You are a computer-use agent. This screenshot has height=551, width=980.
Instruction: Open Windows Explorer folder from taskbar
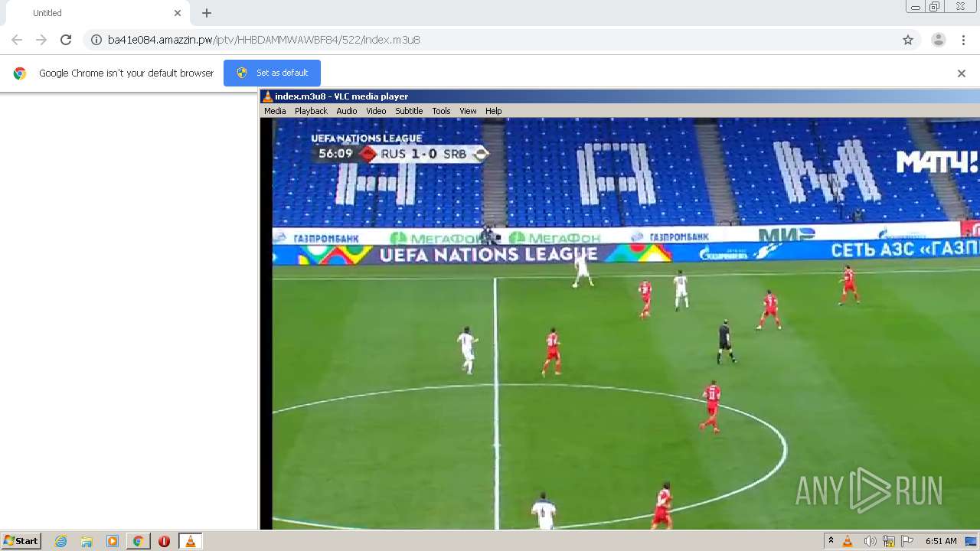click(x=87, y=541)
